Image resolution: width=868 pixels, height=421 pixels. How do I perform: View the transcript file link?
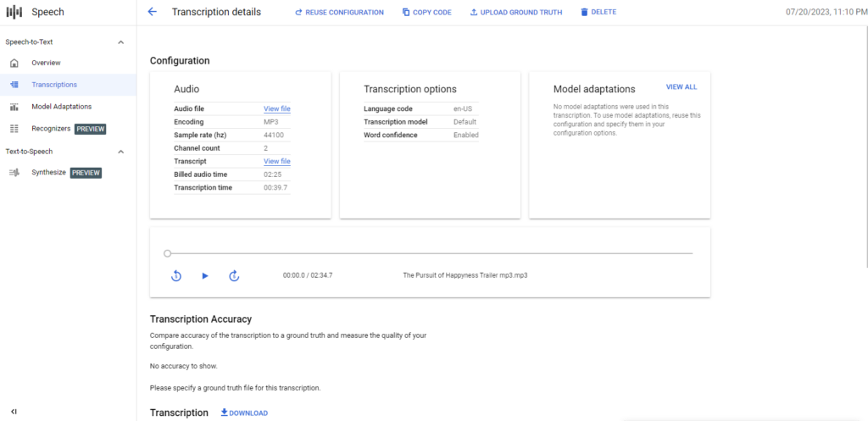coord(277,161)
